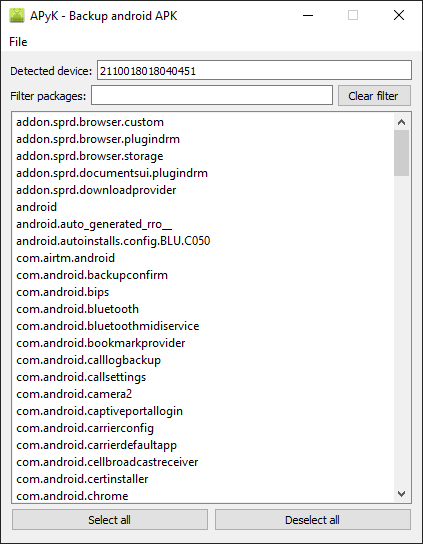Select com.android.backupconfirm package
Viewport: 423px width, 544px height.
tap(203, 275)
